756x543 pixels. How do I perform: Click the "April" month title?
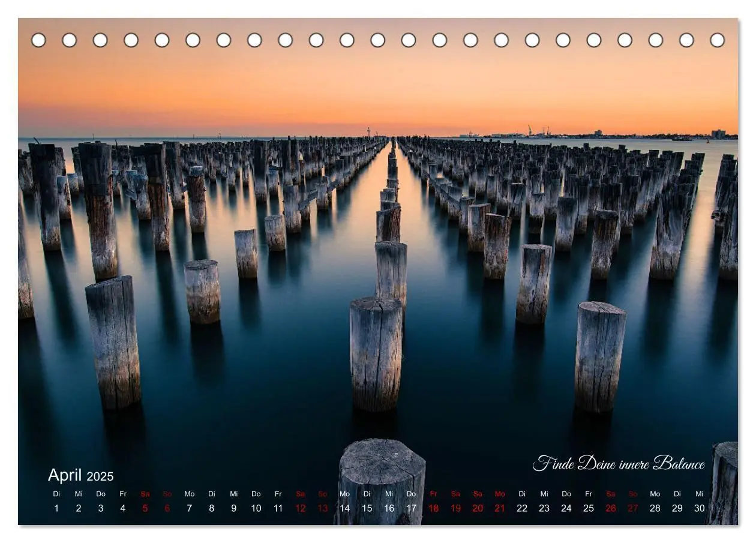click(65, 475)
